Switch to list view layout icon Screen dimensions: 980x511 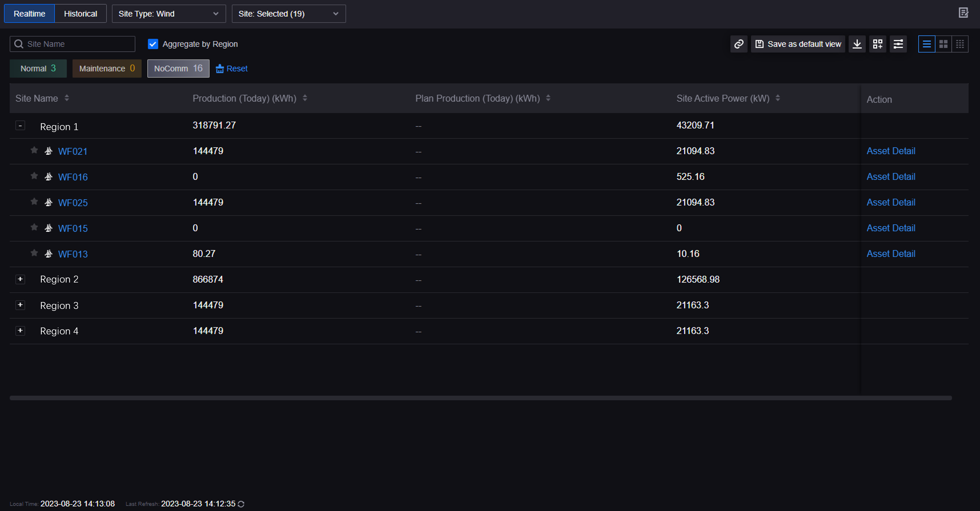pyautogui.click(x=926, y=44)
